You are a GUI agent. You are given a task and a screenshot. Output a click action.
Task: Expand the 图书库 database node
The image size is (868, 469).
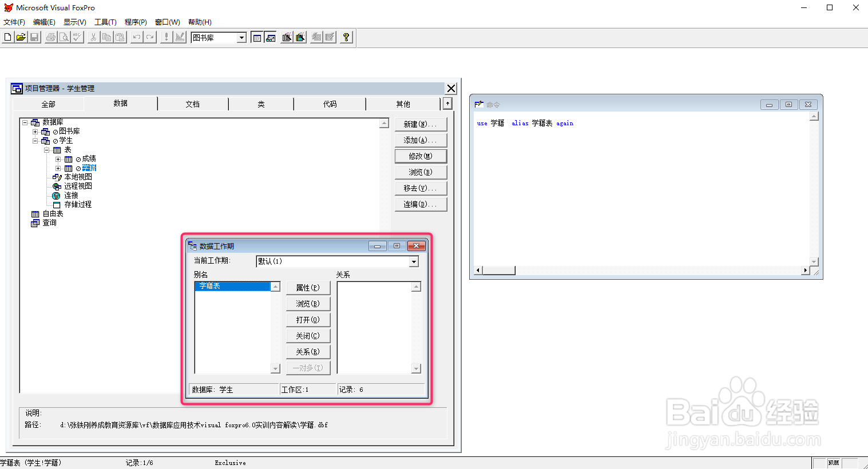click(35, 132)
